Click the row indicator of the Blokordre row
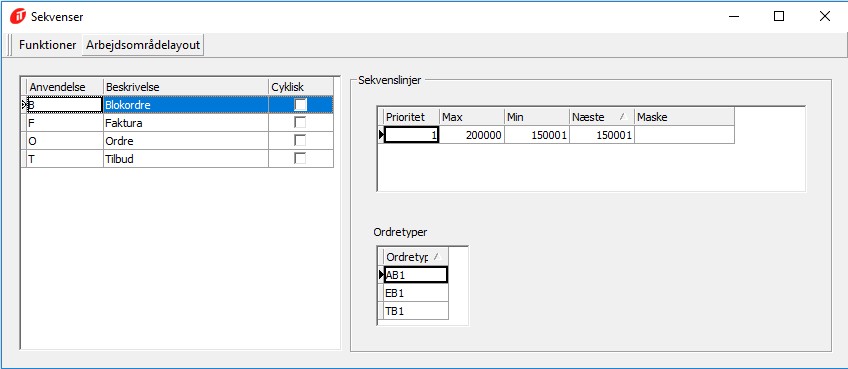Screen dimensions: 848x369 click(x=24, y=105)
